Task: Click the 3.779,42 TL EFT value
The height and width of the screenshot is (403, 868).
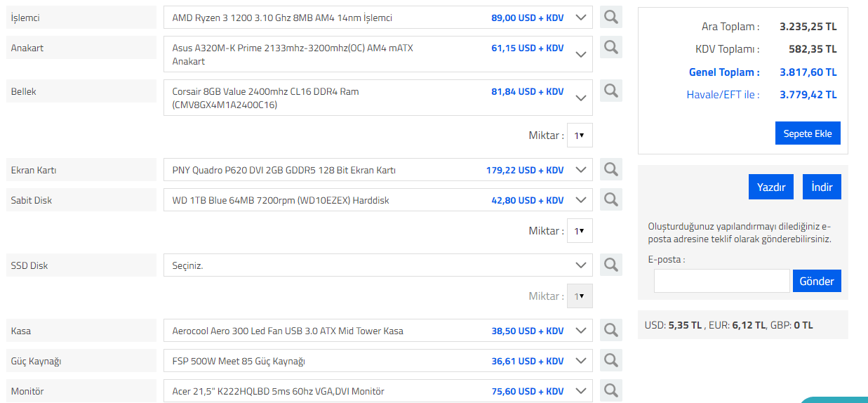Action: click(x=808, y=95)
